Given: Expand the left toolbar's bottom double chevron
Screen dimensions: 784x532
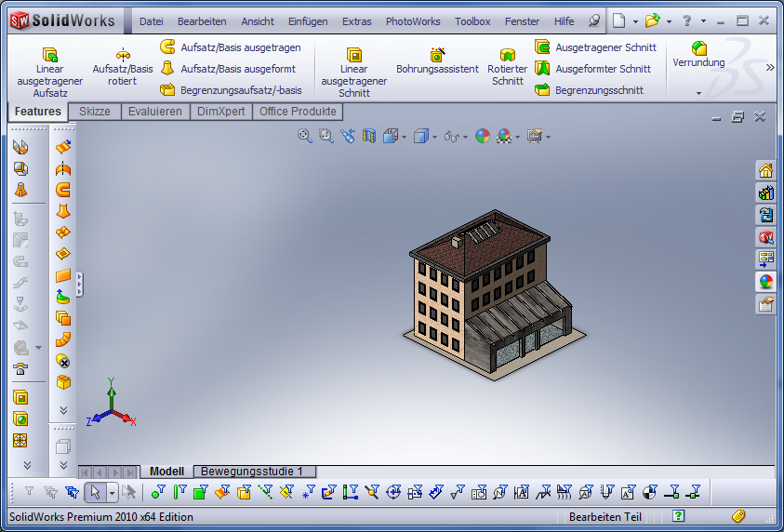Looking at the screenshot, I should (x=27, y=465).
